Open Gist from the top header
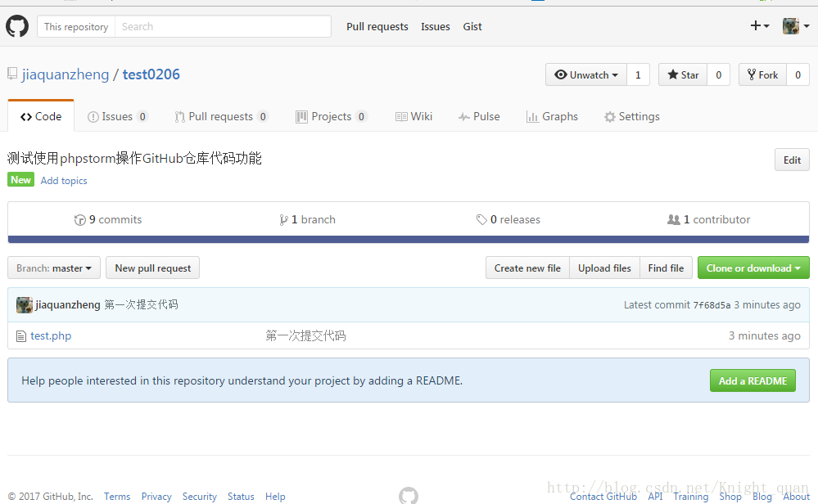The height and width of the screenshot is (504, 818). point(472,26)
